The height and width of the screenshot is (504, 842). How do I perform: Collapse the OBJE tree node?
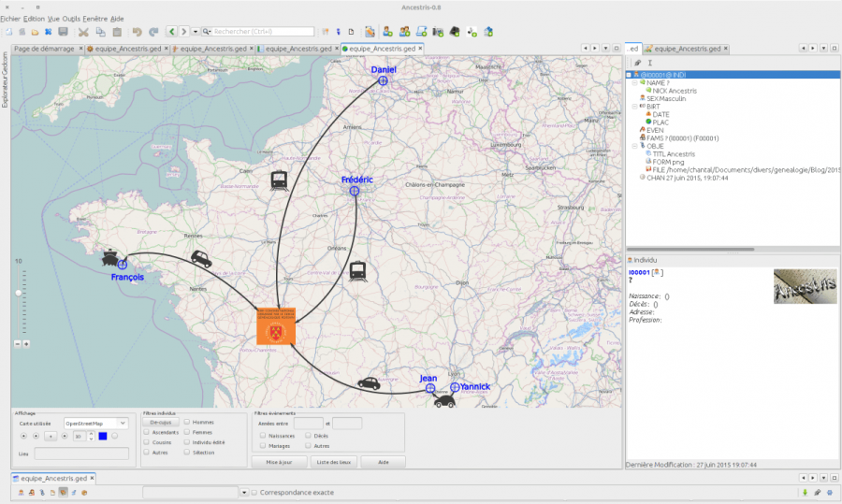(634, 146)
